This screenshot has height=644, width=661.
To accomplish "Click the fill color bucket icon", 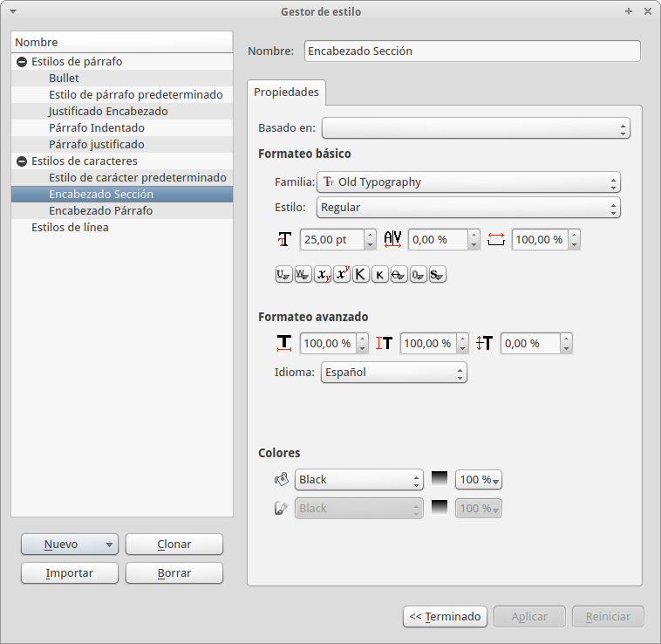I will pyautogui.click(x=281, y=480).
